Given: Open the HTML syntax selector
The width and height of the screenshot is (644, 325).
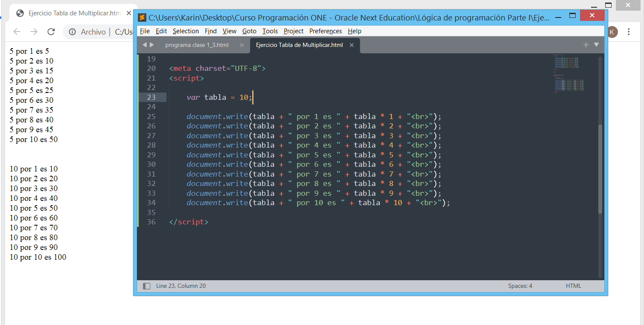Looking at the screenshot, I should pyautogui.click(x=573, y=286).
